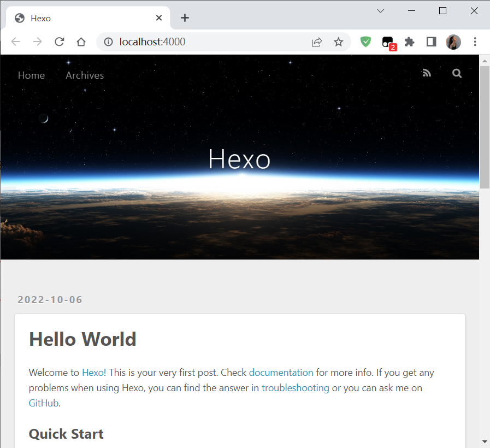
Task: Open the RSS feed icon
Action: (x=427, y=73)
